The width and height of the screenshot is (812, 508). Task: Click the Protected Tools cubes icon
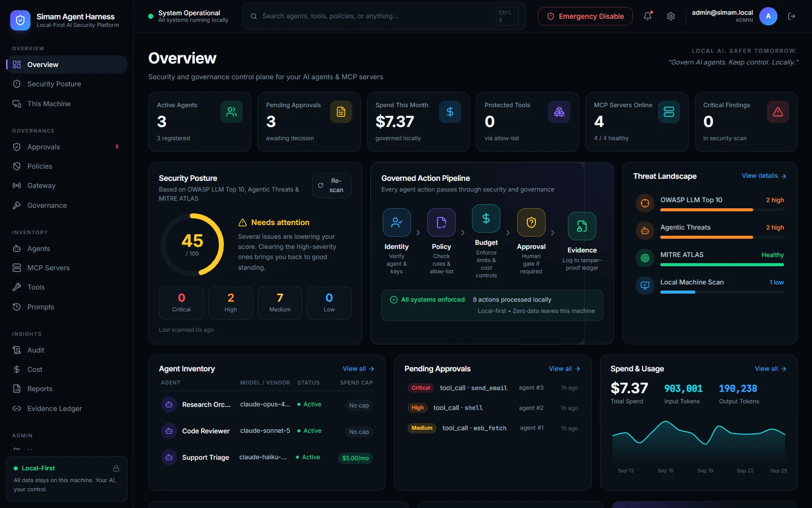(x=559, y=112)
